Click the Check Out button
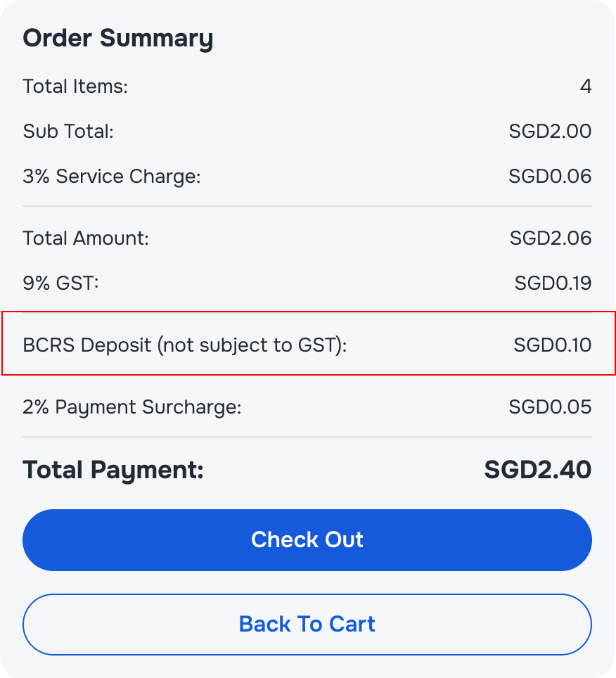 point(307,539)
